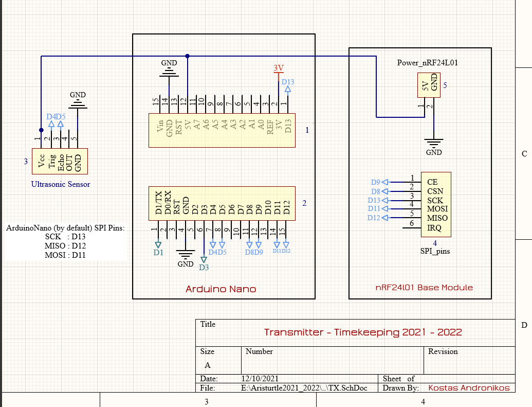Select the Power_nRF24L01 5V/GND header body
Viewport: 532px width, 407px height.
pyautogui.click(x=428, y=84)
